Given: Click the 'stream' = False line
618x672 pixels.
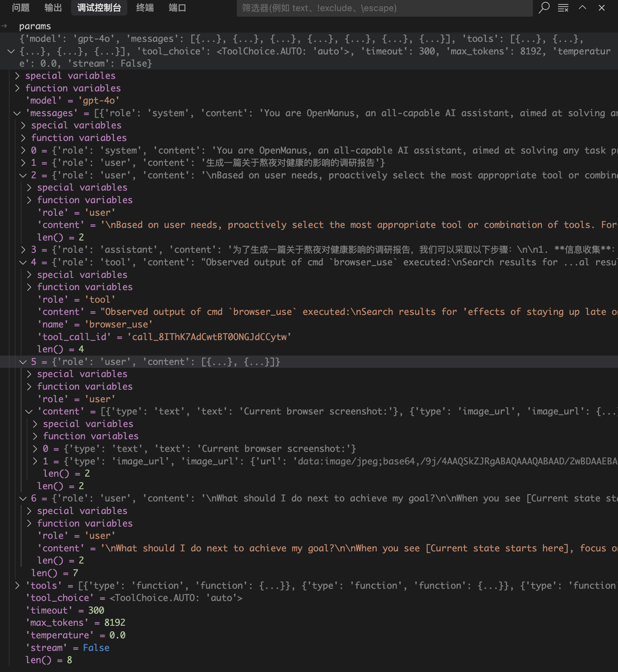Looking at the screenshot, I should [x=68, y=648].
